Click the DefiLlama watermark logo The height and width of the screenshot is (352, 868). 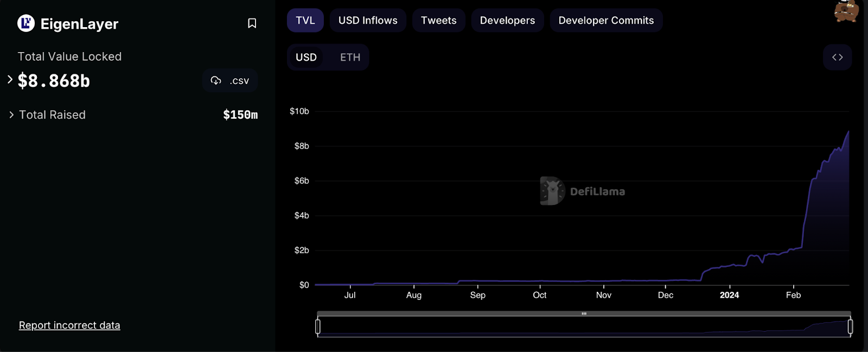pos(552,191)
